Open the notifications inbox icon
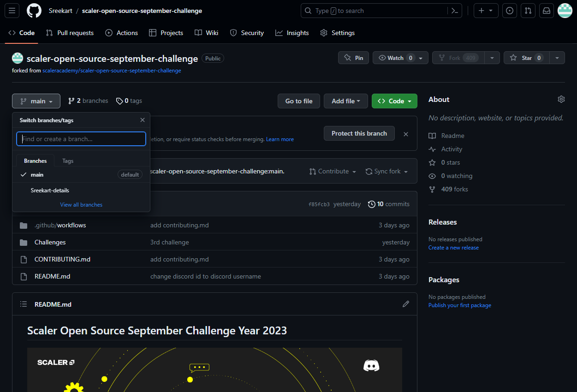 (546, 10)
